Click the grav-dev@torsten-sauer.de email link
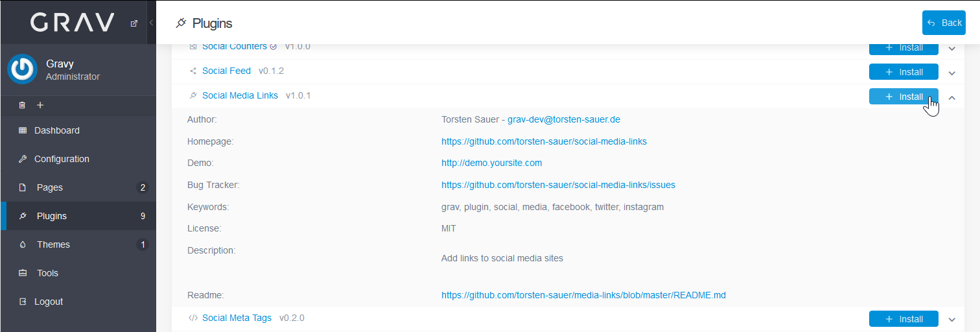The height and width of the screenshot is (332, 980). coord(564,119)
